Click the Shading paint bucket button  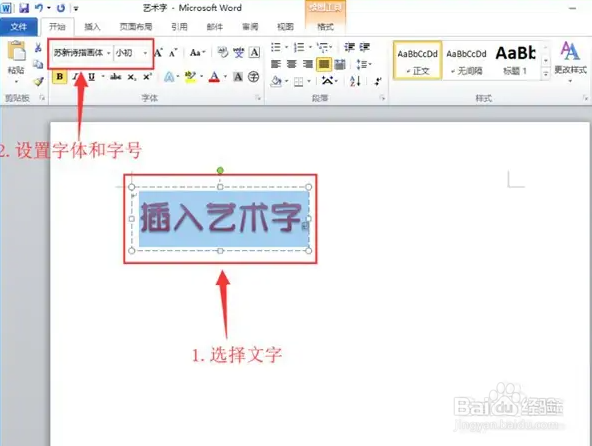pos(276,81)
